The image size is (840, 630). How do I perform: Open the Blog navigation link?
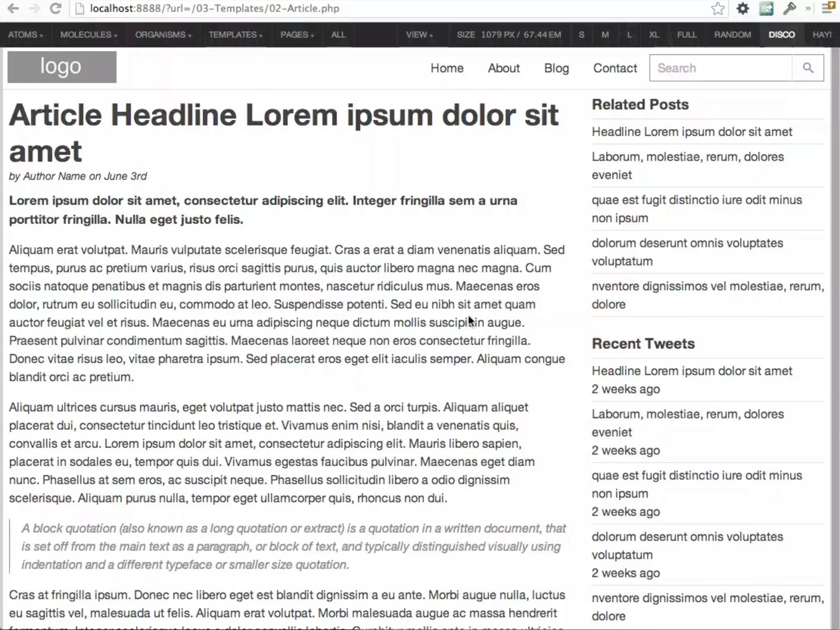(x=556, y=68)
